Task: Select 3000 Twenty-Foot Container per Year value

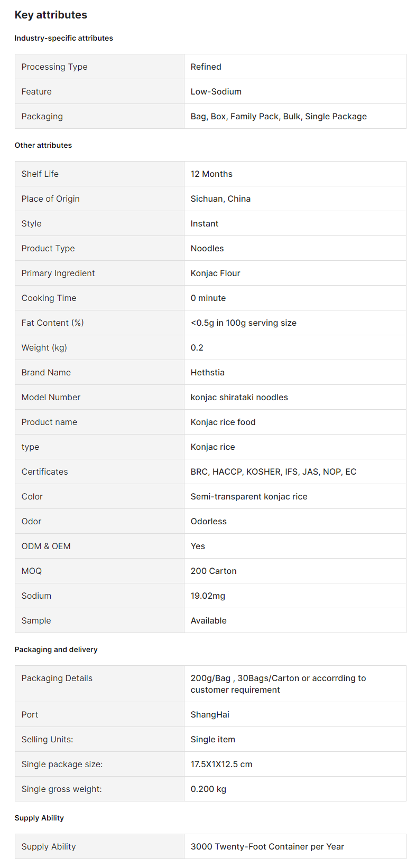Action: (267, 846)
